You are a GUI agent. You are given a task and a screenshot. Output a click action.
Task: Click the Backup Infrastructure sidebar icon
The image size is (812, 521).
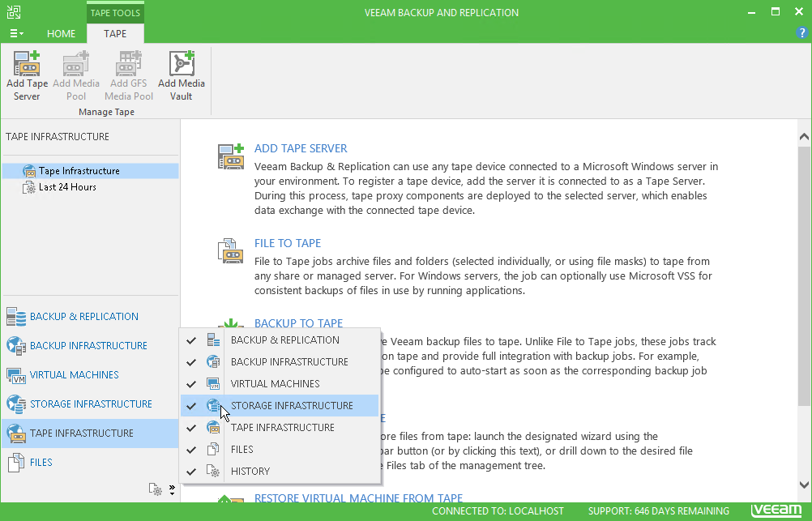[16, 345]
